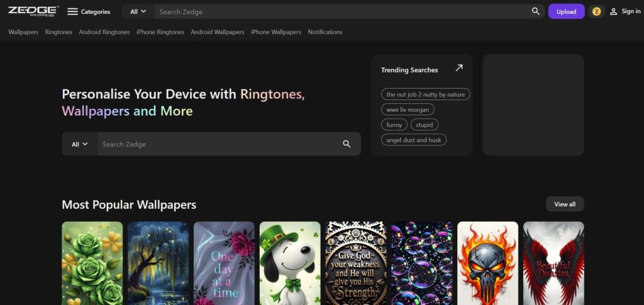The height and width of the screenshot is (305, 644).
Task: Click the magnifier icon in top search bar
Action: 535,11
